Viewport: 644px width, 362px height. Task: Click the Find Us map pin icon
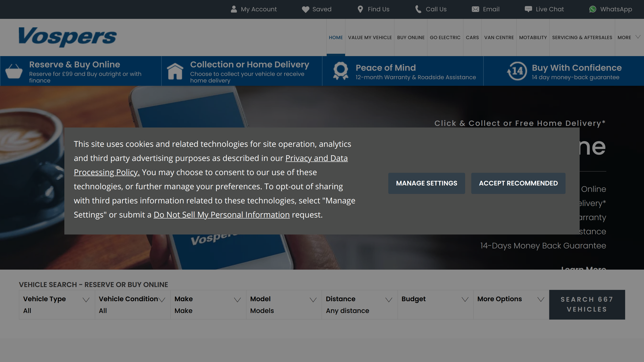coord(360,9)
